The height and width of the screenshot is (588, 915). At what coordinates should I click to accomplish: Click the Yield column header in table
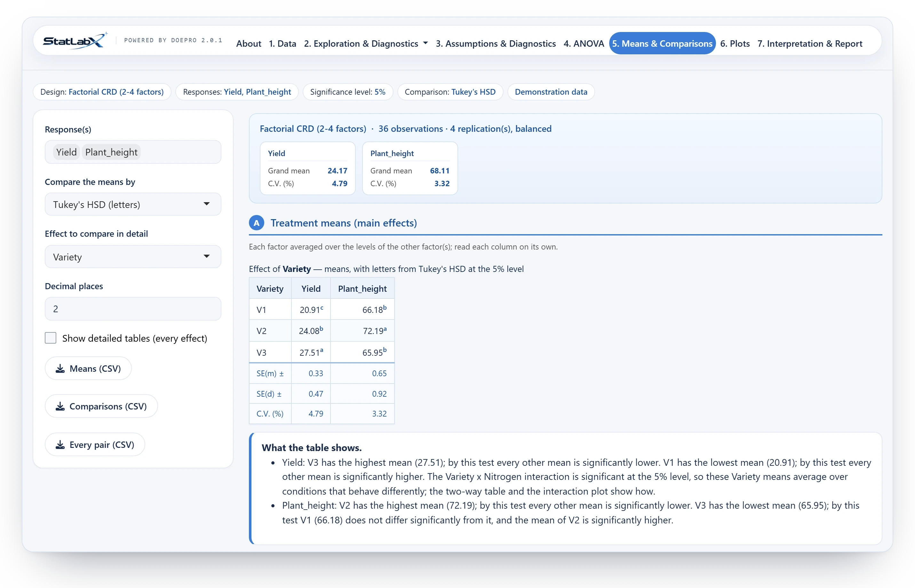pyautogui.click(x=311, y=289)
